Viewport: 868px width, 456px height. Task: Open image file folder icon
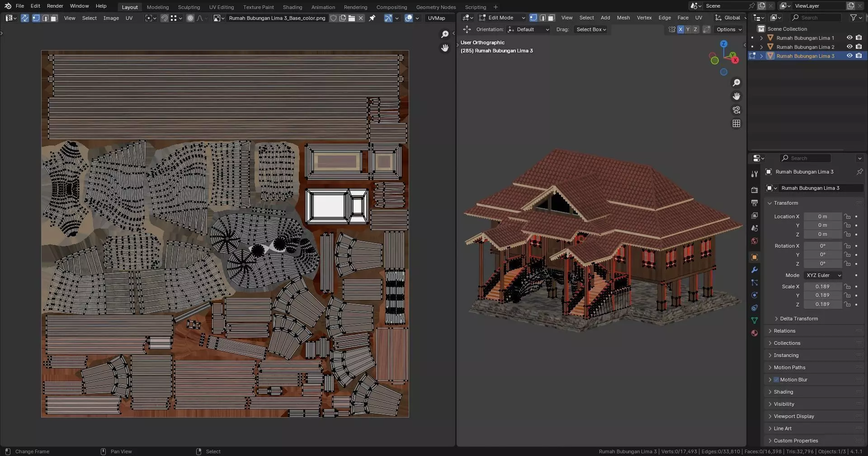(352, 18)
